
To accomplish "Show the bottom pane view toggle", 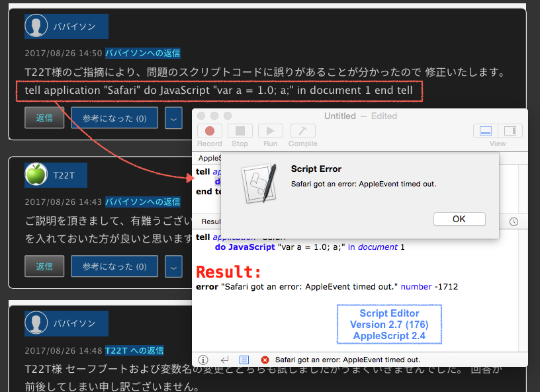I will (x=486, y=131).
